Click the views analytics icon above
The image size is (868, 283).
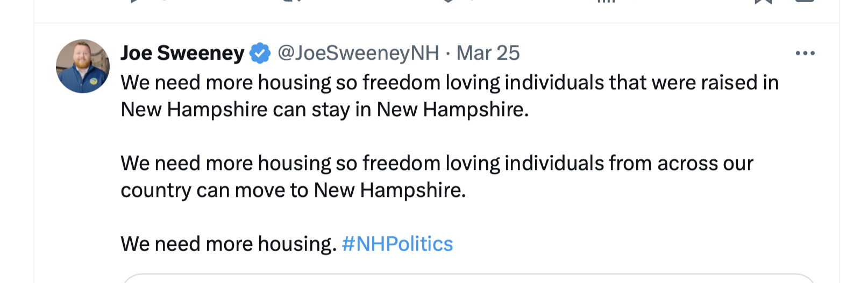tap(606, 1)
